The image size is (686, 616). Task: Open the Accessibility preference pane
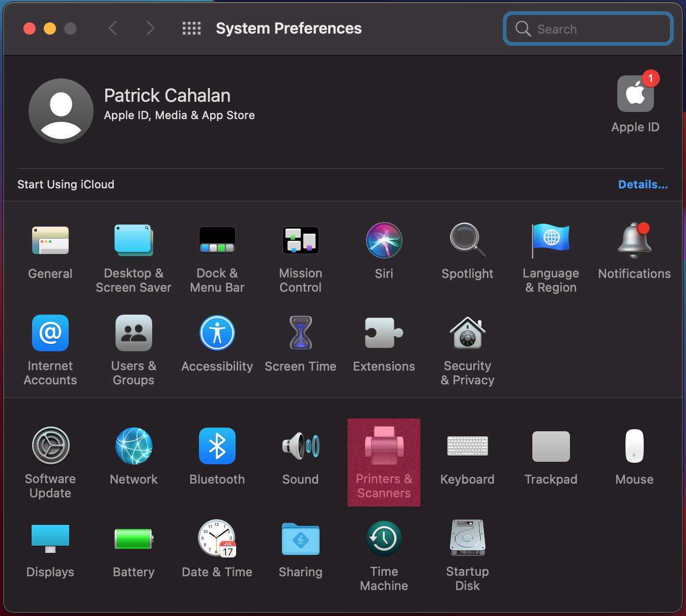(x=217, y=333)
